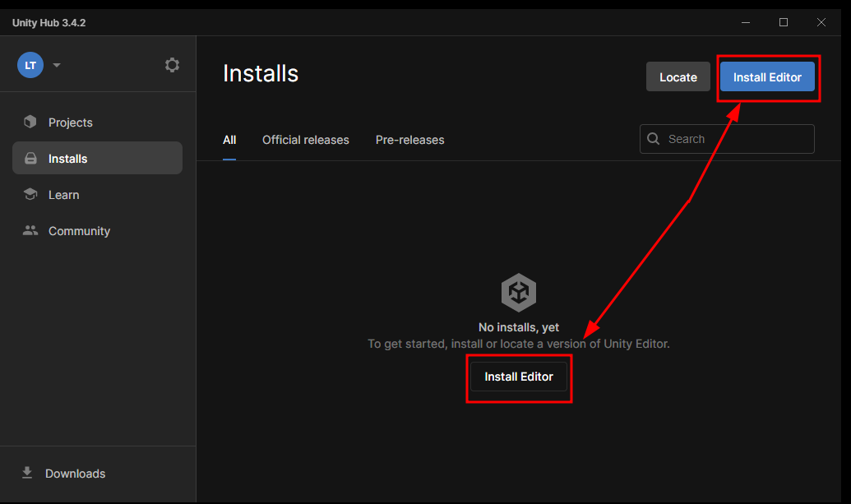851x504 pixels.
Task: Click the Projects cube icon
Action: coord(30,122)
